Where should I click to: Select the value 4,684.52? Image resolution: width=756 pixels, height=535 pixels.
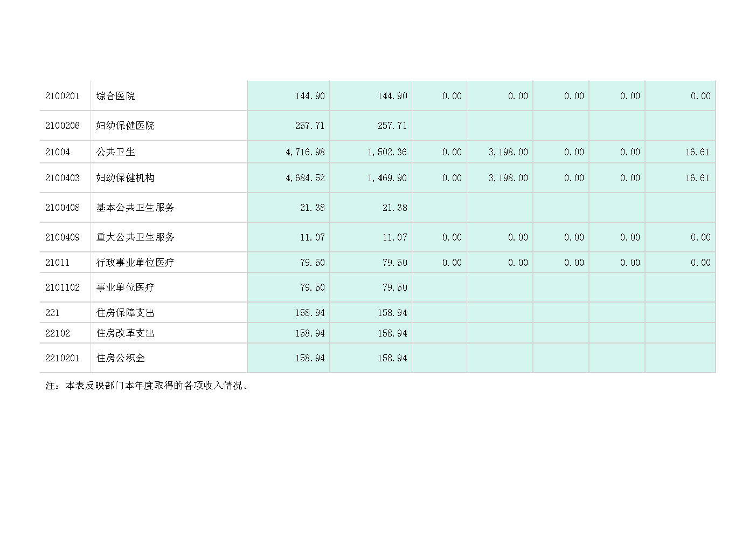tap(305, 178)
